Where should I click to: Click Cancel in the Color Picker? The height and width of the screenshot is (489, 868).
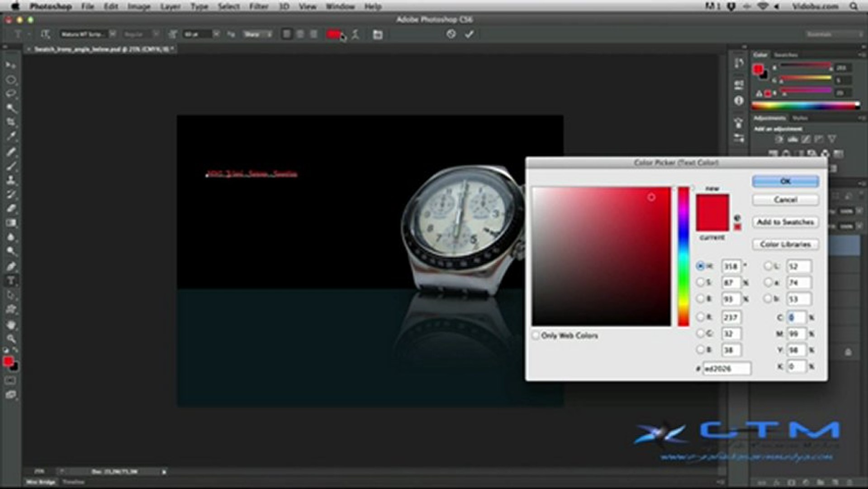click(785, 200)
